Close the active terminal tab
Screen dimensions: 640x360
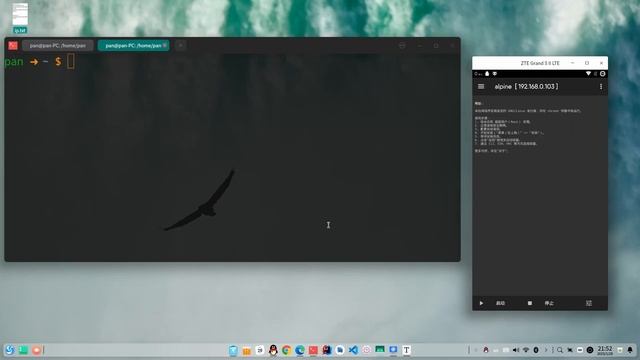[x=165, y=45]
